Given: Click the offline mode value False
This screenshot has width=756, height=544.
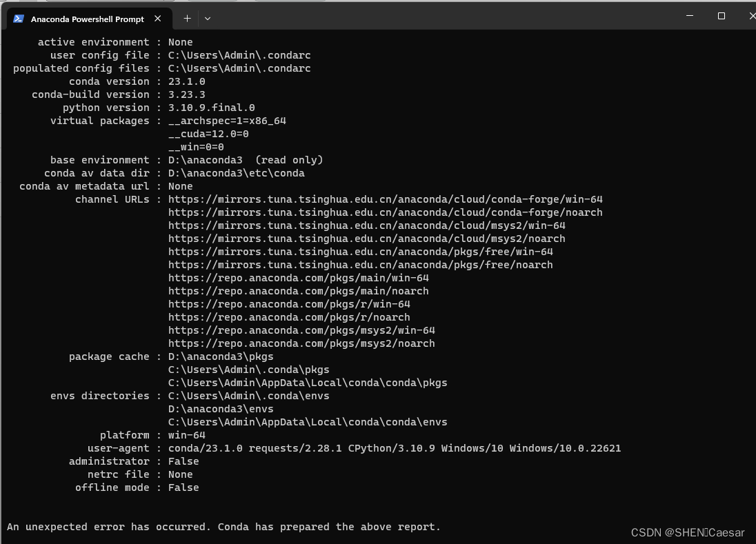Looking at the screenshot, I should pos(183,487).
